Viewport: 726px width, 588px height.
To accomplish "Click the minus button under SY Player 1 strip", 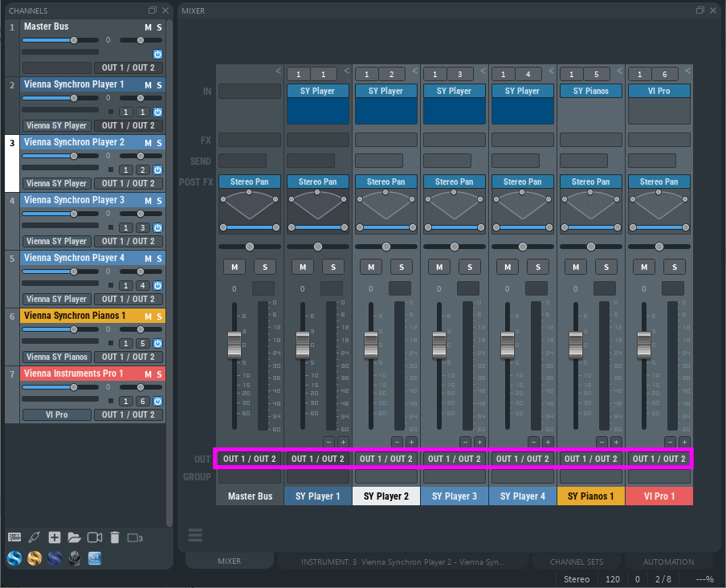I will click(328, 442).
